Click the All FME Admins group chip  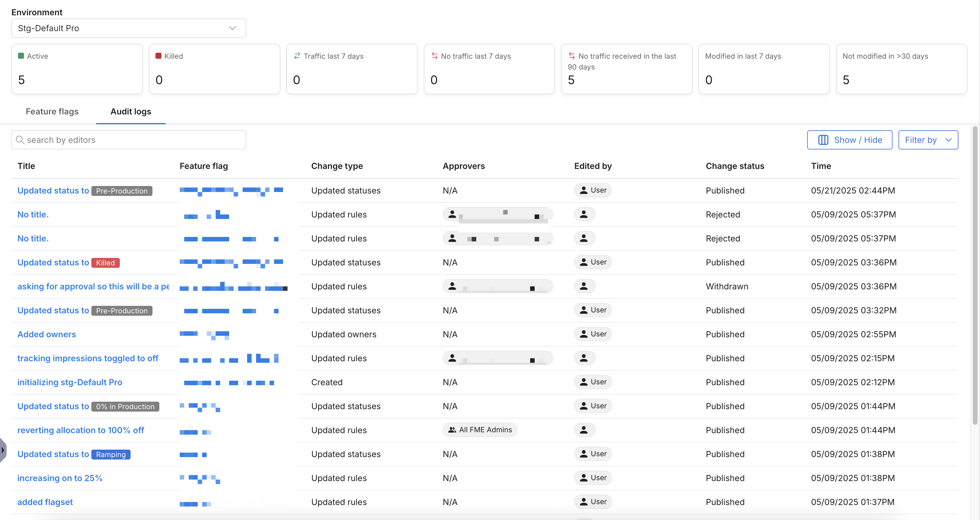tap(480, 430)
